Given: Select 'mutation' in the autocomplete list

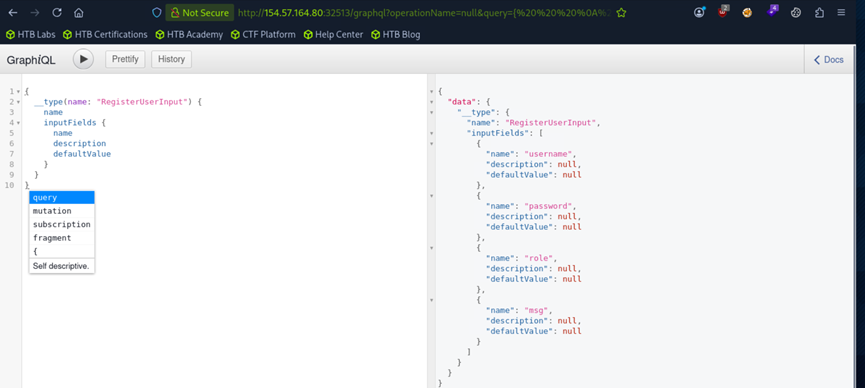Looking at the screenshot, I should click(x=62, y=211).
